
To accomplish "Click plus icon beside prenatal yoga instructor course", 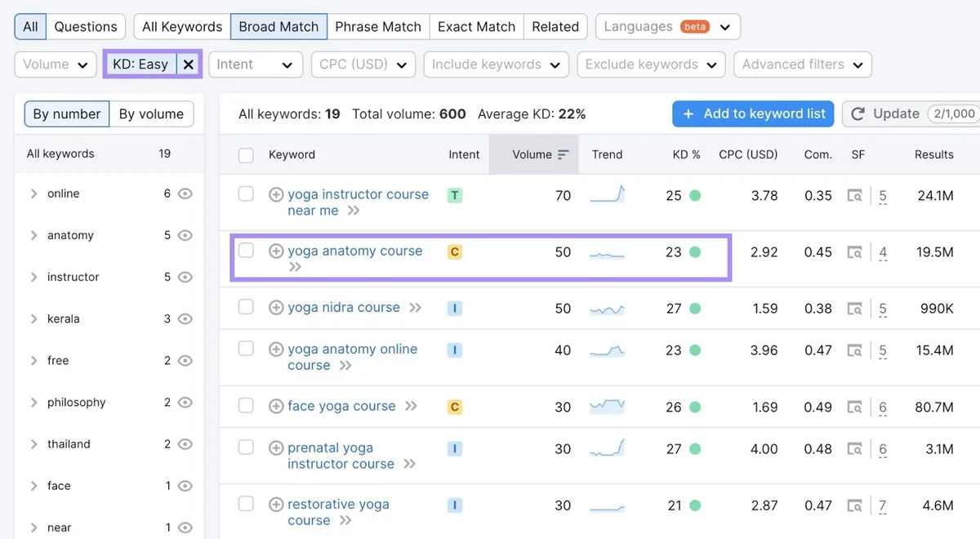I will click(276, 448).
